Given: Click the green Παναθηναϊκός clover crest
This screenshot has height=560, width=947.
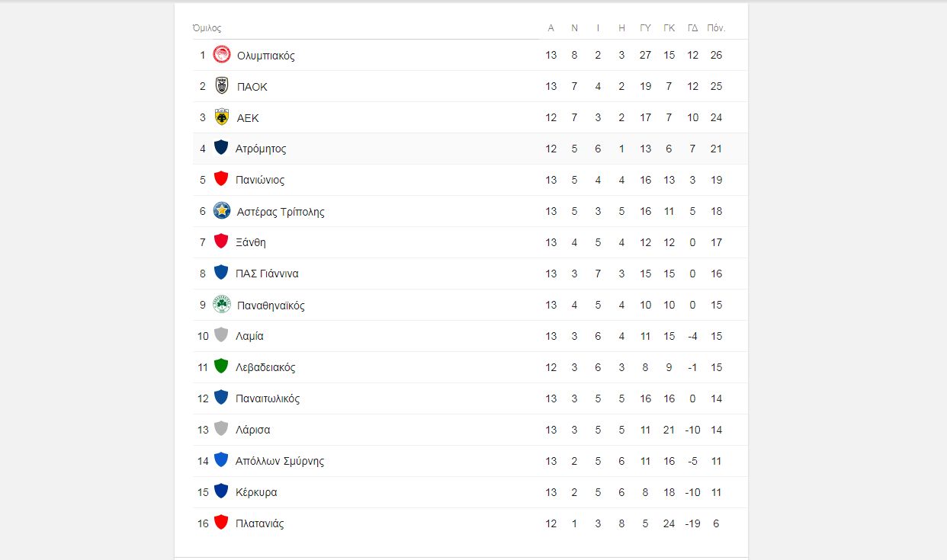Looking at the screenshot, I should [222, 305].
